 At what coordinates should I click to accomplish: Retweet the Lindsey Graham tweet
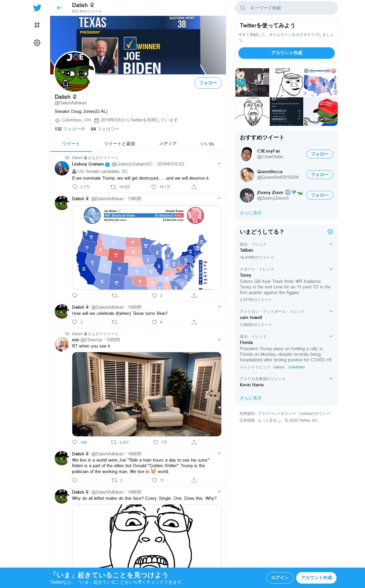pos(113,187)
